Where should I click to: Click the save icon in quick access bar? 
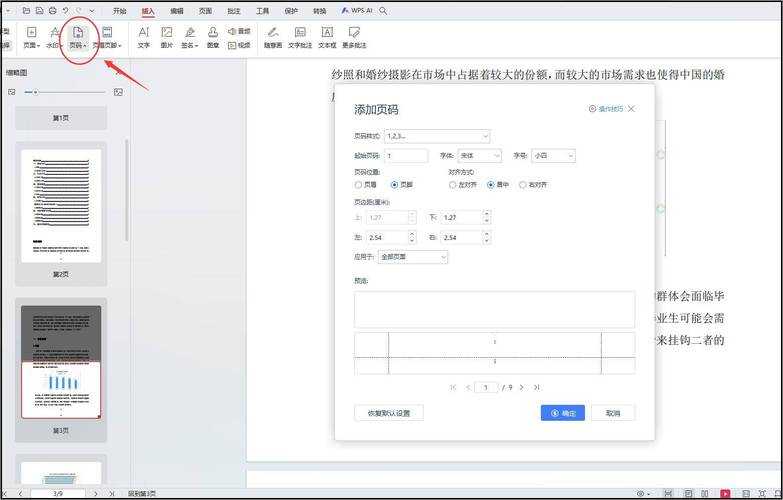(39, 10)
